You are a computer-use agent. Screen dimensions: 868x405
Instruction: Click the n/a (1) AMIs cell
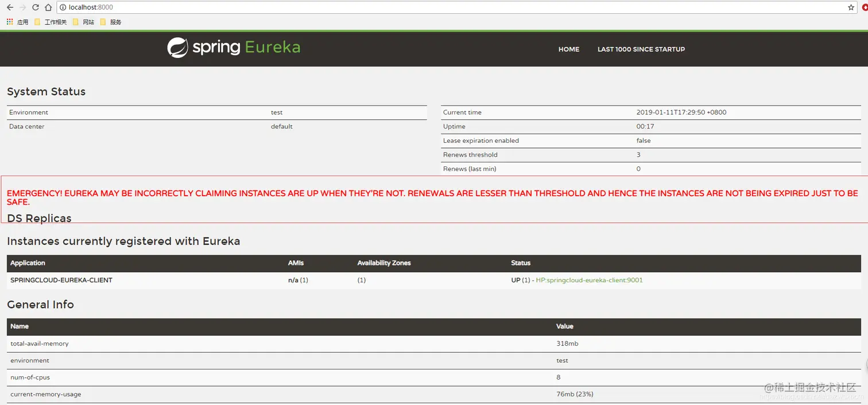pos(298,280)
